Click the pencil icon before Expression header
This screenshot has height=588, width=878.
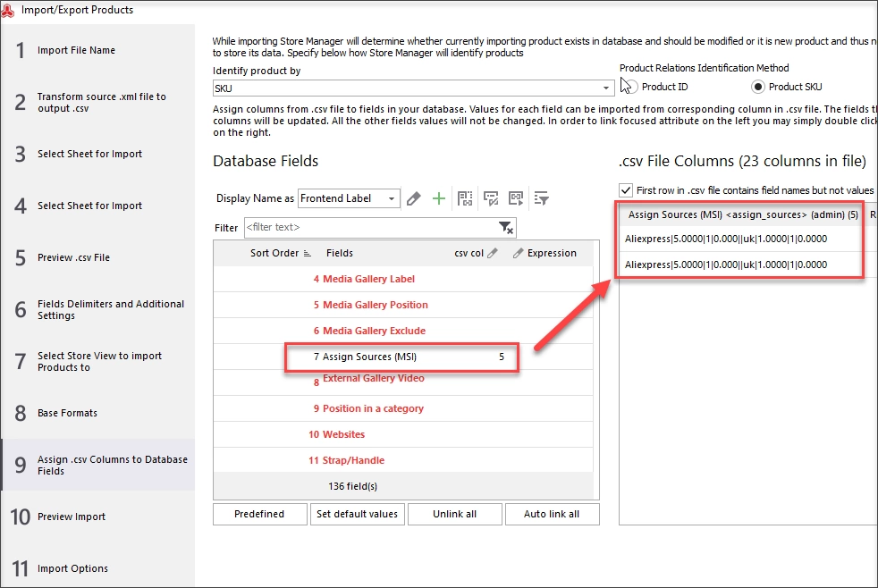(518, 253)
